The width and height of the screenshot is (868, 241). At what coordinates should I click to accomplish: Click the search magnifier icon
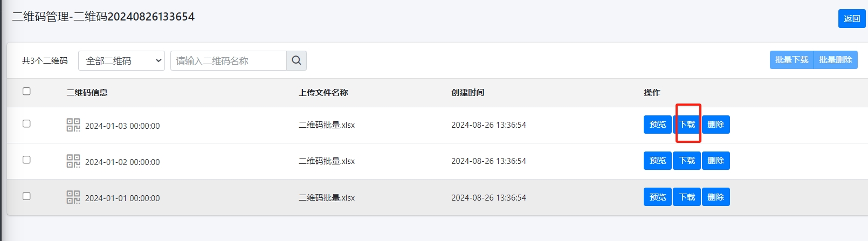coord(296,60)
